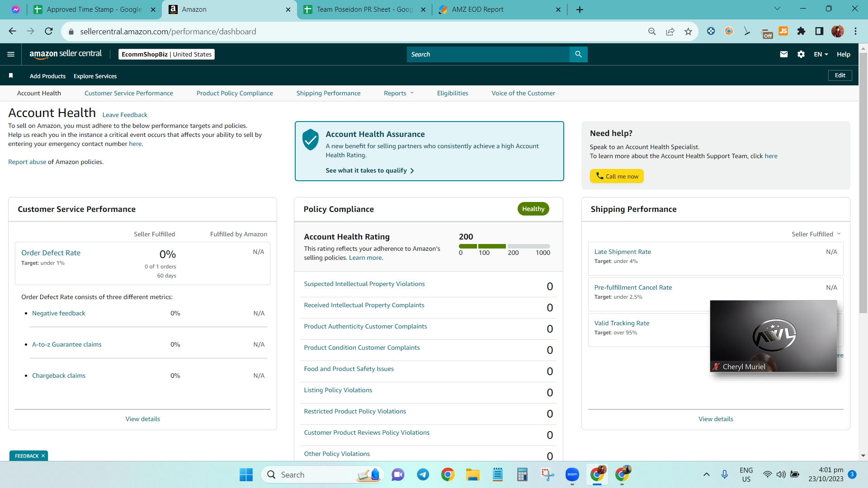Open the EcommShopBiz United States account switcher
The width and height of the screenshot is (868, 488).
point(166,54)
